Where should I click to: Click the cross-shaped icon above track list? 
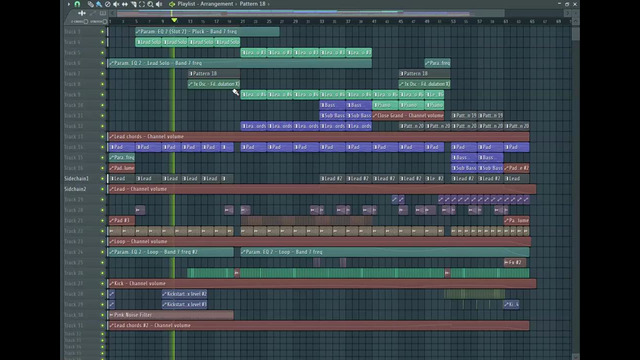82,13
